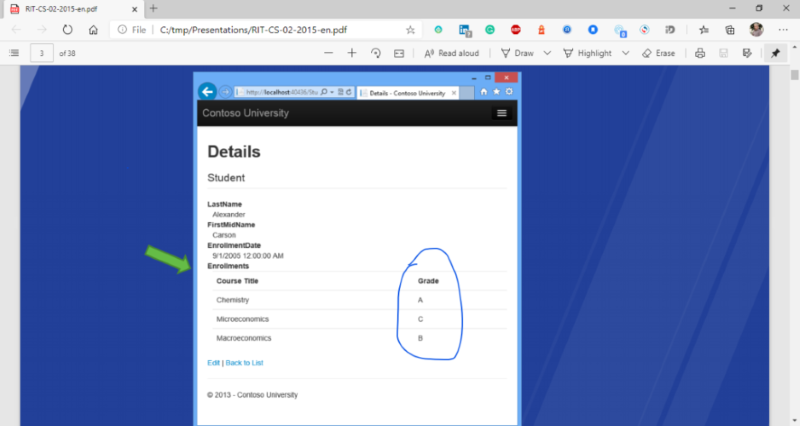The image size is (800, 426).
Task: Expand the Highlight color dropdown arrow
Action: (626, 53)
